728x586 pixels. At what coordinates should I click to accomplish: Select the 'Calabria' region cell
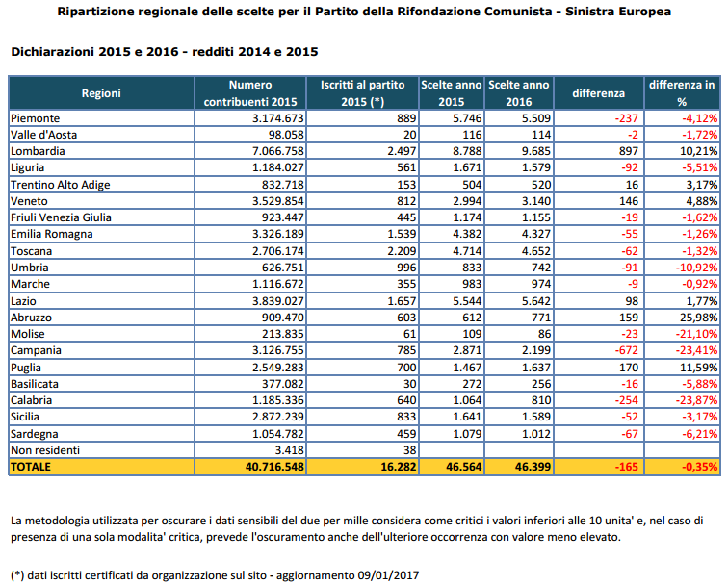coord(101,400)
